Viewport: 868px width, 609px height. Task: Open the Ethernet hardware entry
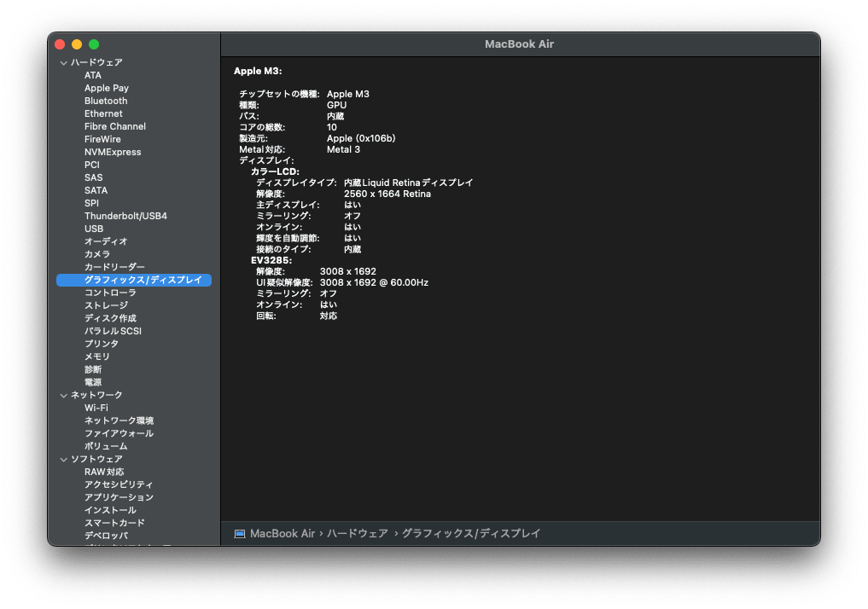[x=103, y=113]
